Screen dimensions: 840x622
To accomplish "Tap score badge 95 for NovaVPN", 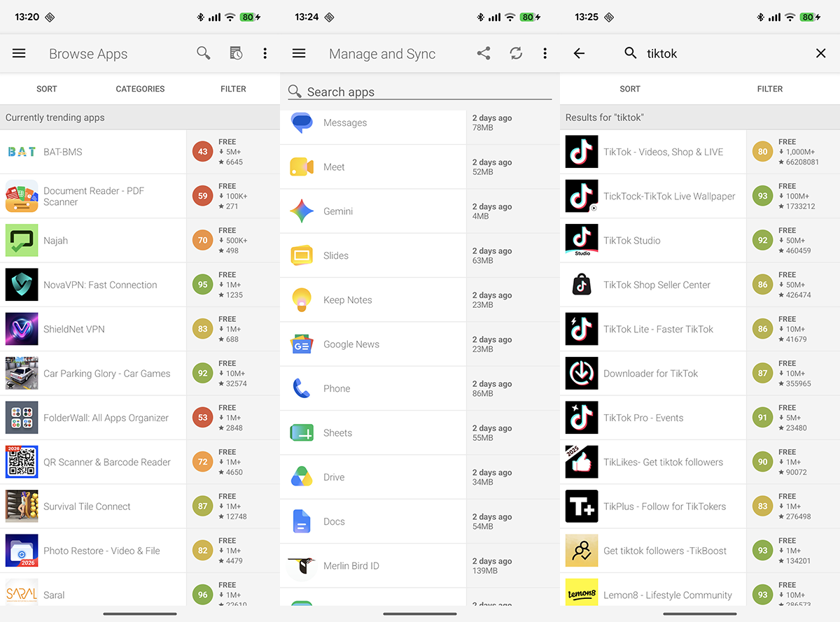I will pos(202,285).
